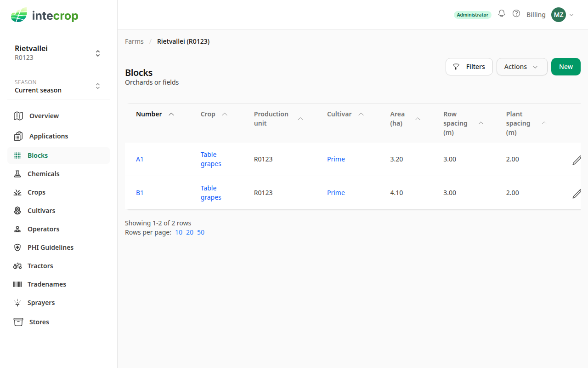Open the Season selector dropdown
Viewport: 588px width, 368px height.
[x=58, y=86]
